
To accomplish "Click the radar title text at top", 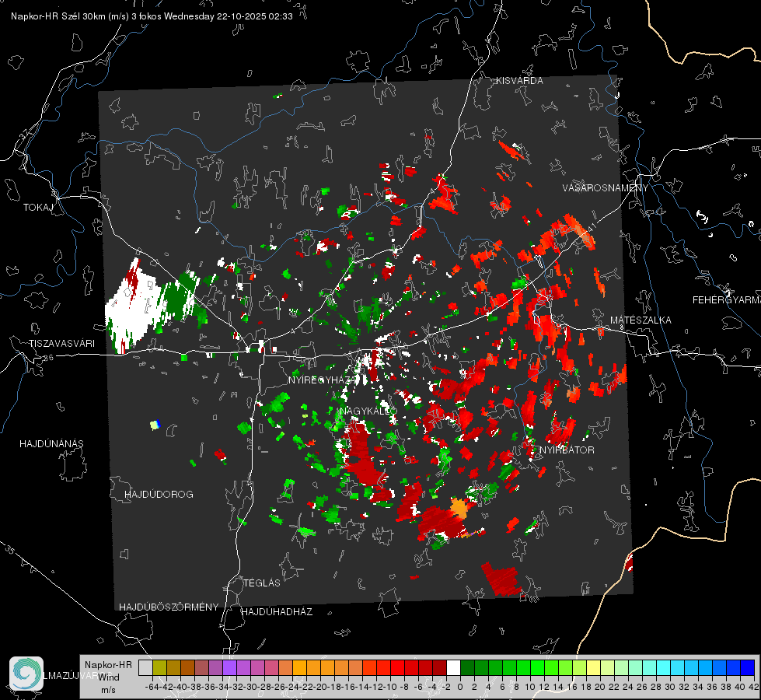I will click(x=152, y=16).
